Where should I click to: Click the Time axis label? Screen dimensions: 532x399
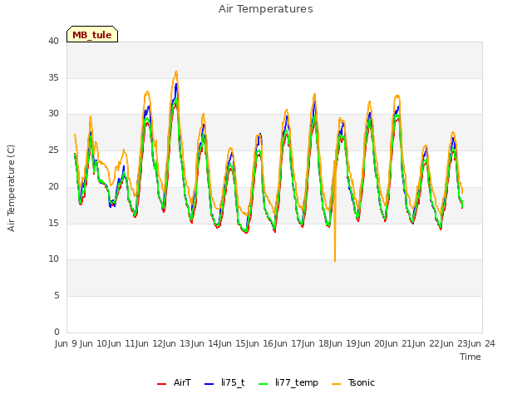pos(470,357)
